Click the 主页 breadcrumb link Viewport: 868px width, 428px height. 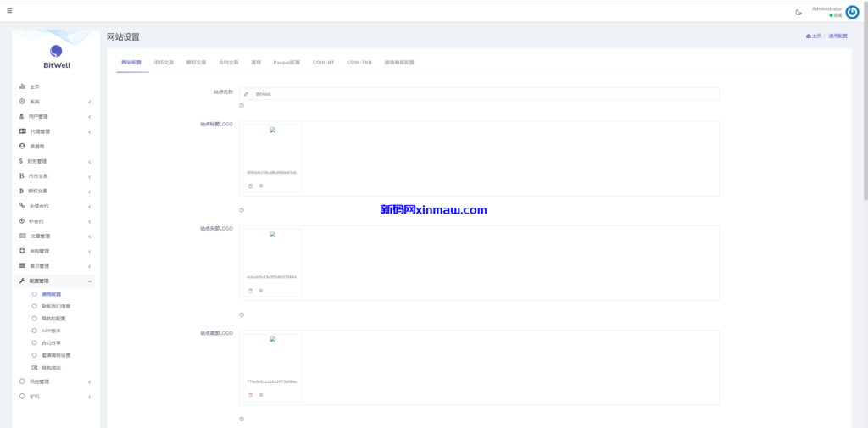(813, 36)
